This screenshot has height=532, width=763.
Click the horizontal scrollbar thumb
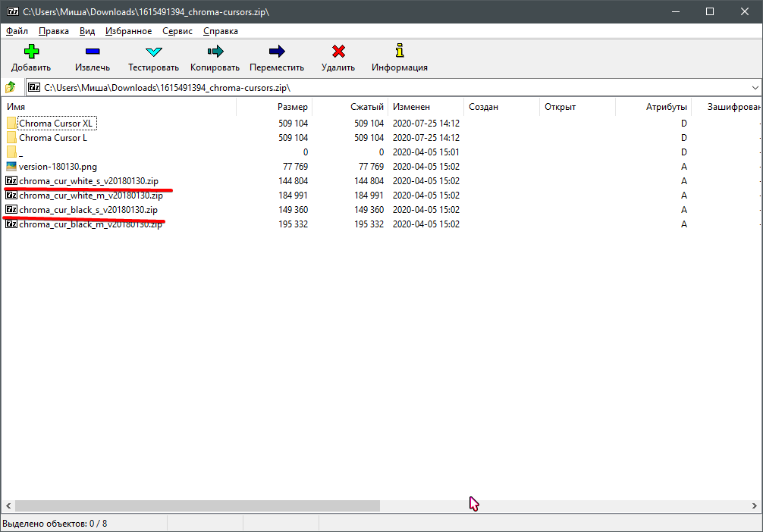tap(197, 505)
